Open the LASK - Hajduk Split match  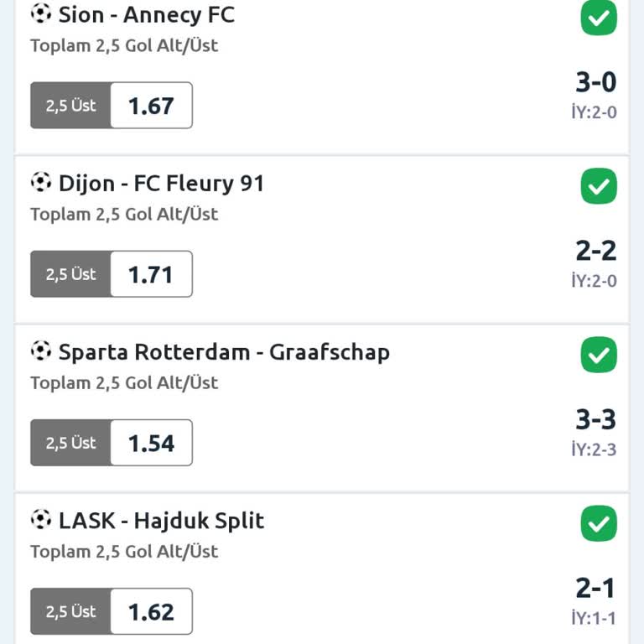[161, 521]
